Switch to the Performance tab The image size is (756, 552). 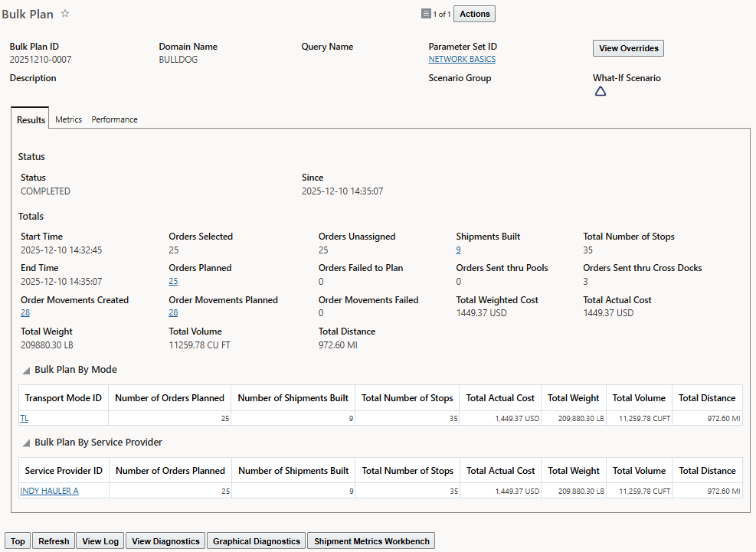tap(113, 119)
